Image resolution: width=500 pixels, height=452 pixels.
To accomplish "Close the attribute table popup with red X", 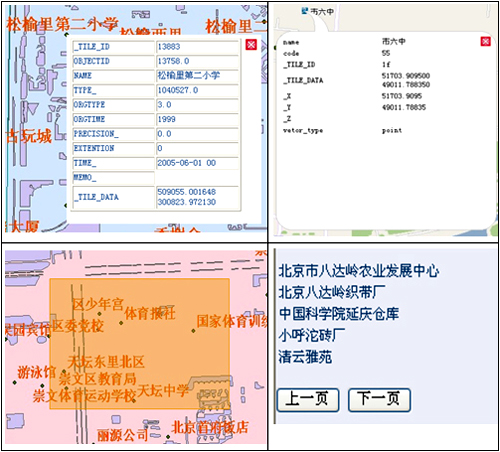I will tap(251, 44).
